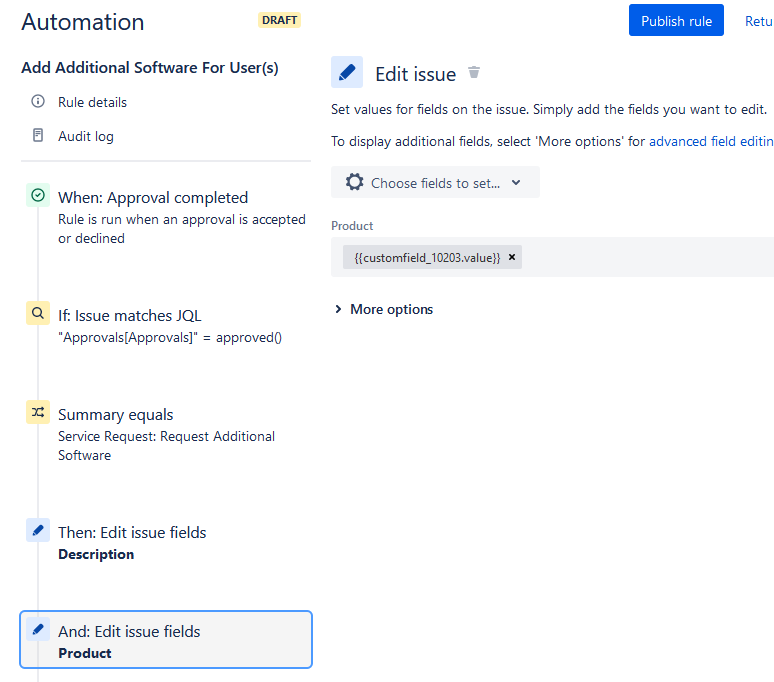Screen dimensions: 774x682
Task: Open the Audit log
Action: [x=86, y=136]
